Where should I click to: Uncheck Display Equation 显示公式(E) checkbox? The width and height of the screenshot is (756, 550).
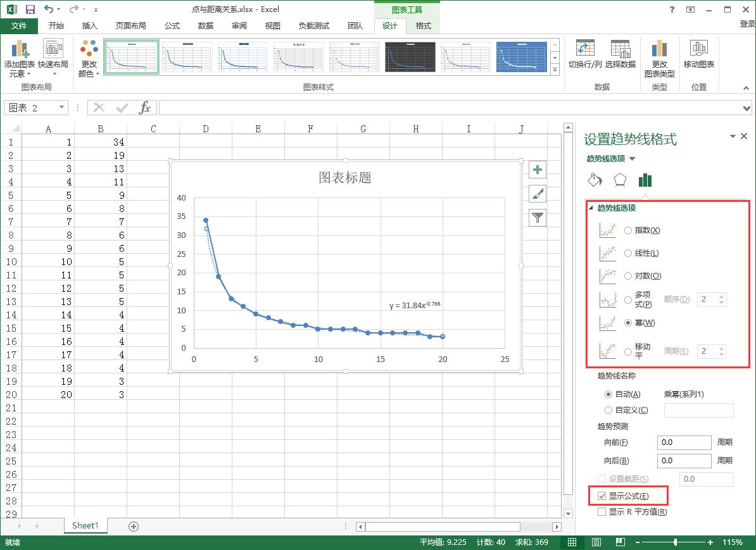click(602, 496)
